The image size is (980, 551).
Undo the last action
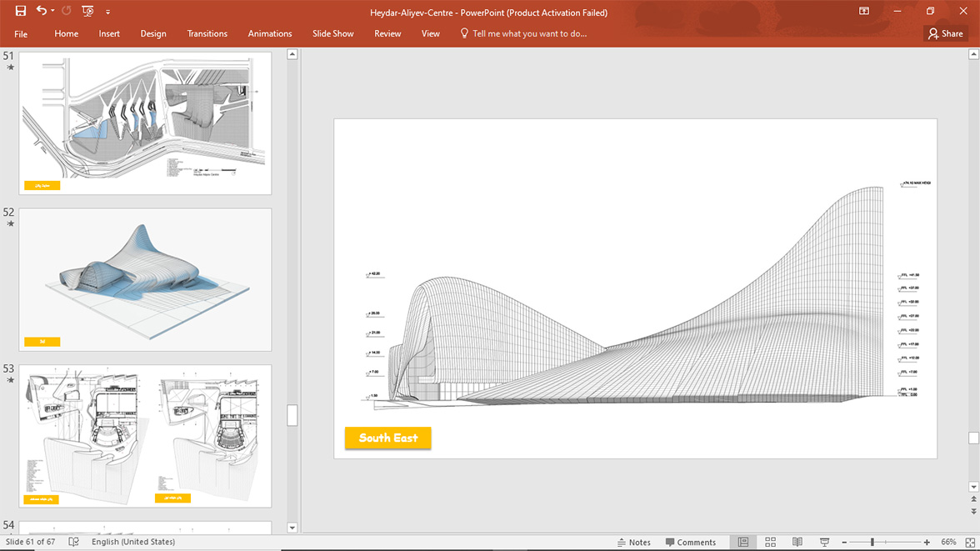[x=42, y=11]
